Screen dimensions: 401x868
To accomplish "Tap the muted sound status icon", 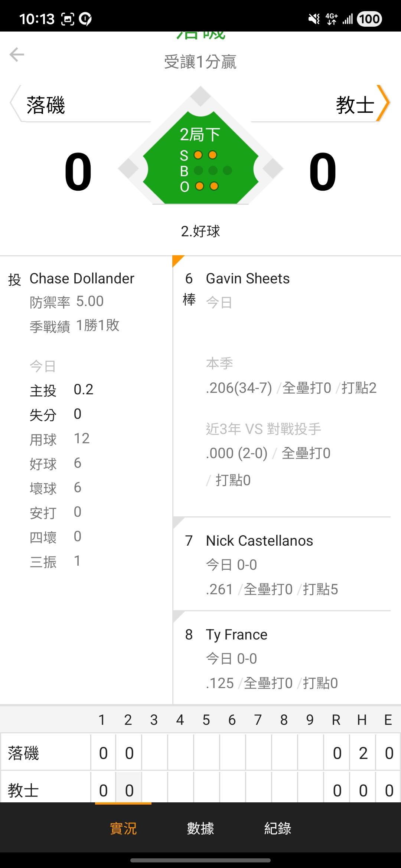I will point(314,19).
